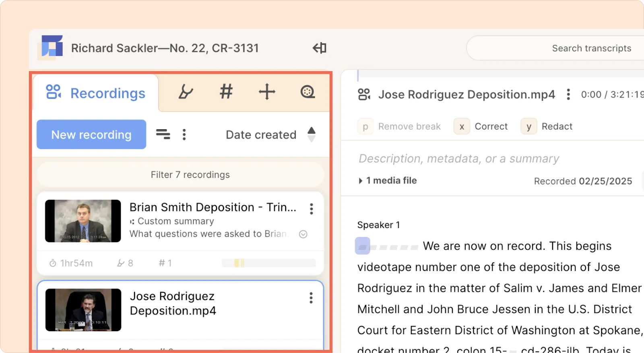
Task: Click the case title Richard Sackler—No. 22, CR-3131
Action: (x=165, y=48)
